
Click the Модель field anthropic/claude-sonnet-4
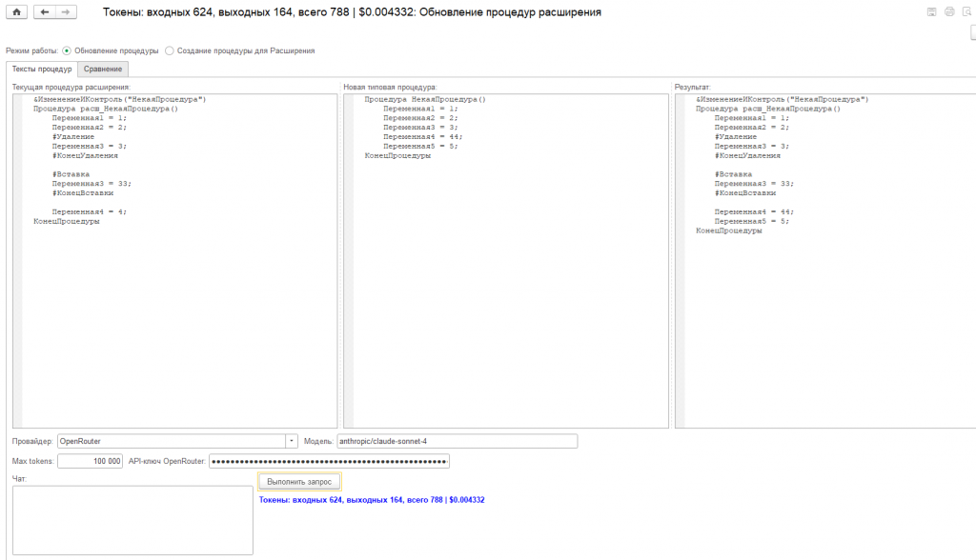(x=457, y=441)
